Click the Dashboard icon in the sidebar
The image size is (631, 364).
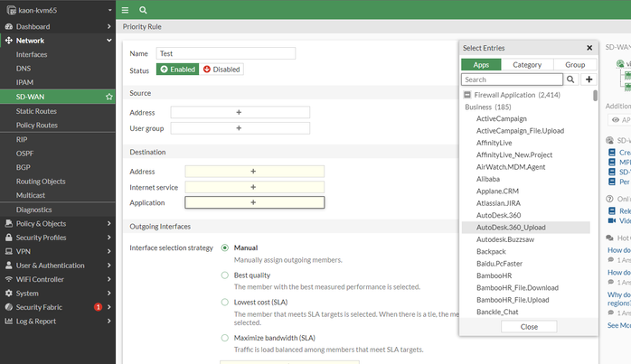(9, 27)
